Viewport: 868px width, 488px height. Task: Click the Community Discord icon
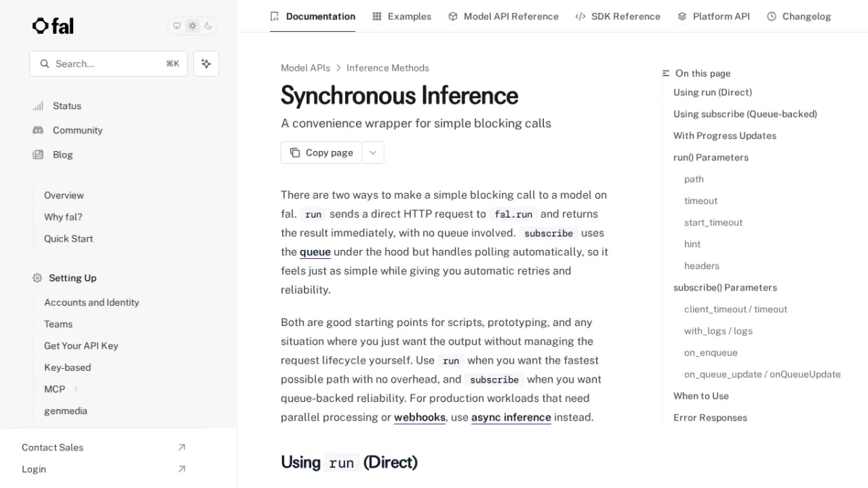pos(38,130)
